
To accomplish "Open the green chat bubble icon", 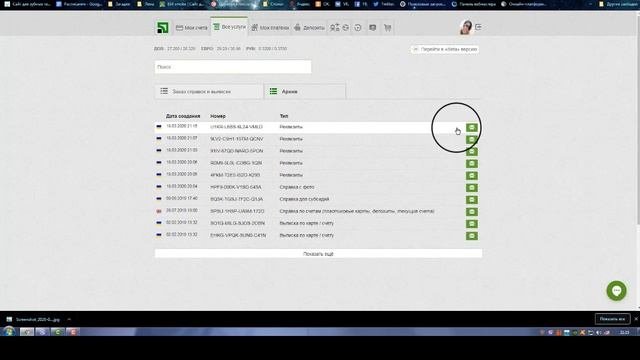I will 616,291.
